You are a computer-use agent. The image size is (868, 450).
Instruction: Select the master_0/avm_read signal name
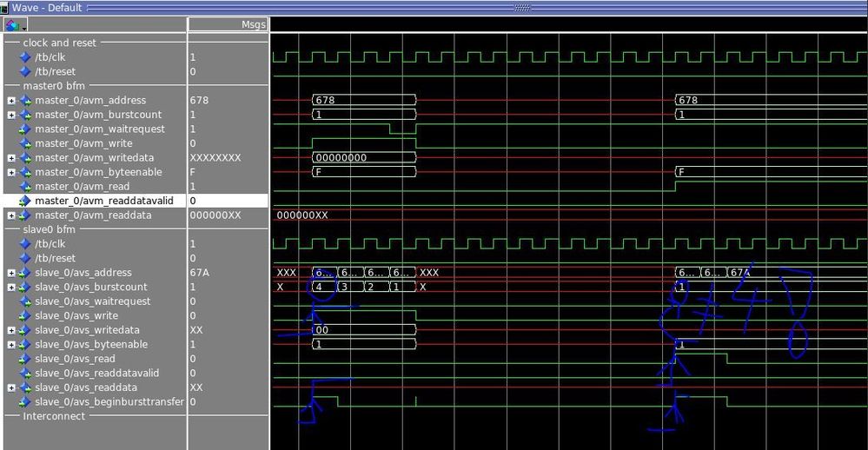click(82, 187)
